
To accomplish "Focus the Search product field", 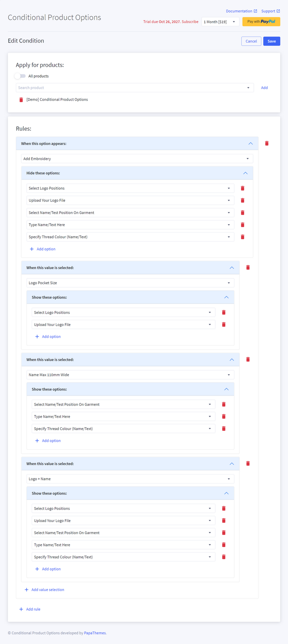I will click(x=131, y=88).
